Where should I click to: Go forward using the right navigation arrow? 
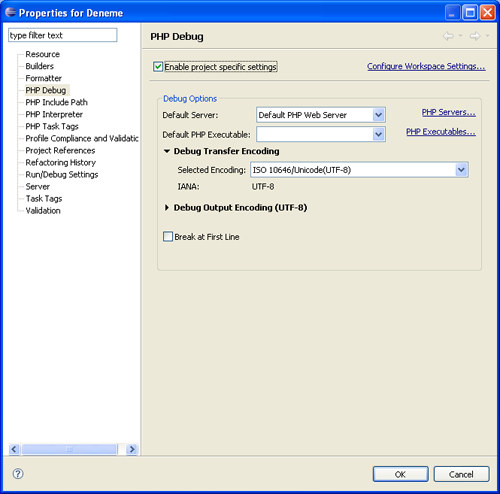(x=475, y=36)
